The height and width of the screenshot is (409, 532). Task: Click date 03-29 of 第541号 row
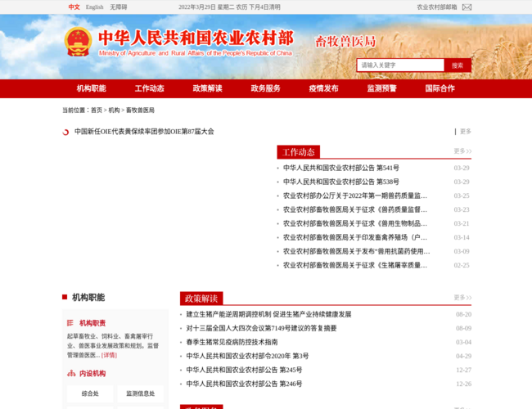point(462,168)
